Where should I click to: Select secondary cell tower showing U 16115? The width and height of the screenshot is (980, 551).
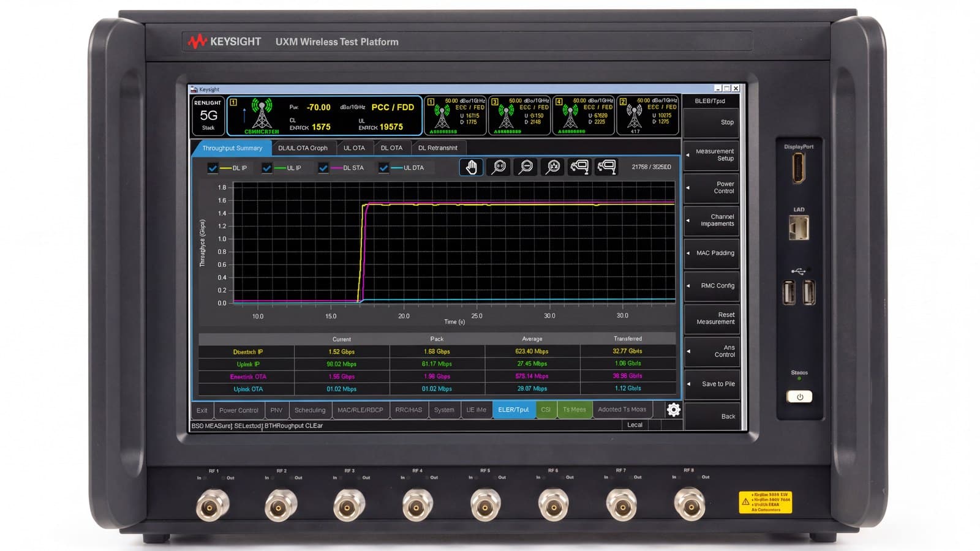coord(456,116)
